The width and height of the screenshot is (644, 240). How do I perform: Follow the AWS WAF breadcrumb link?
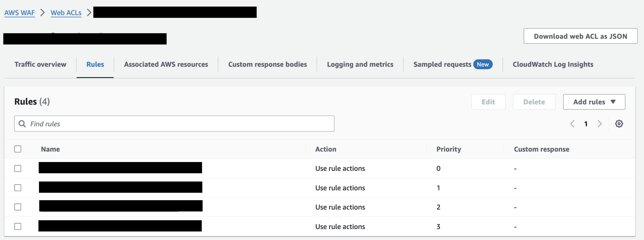click(x=19, y=13)
